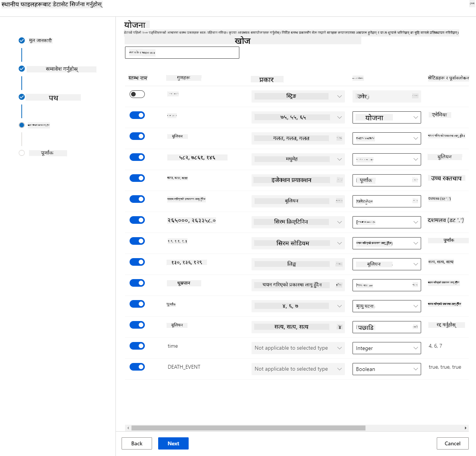The image size is (476, 456).
Task: Click the योजना page heading
Action: [135, 25]
